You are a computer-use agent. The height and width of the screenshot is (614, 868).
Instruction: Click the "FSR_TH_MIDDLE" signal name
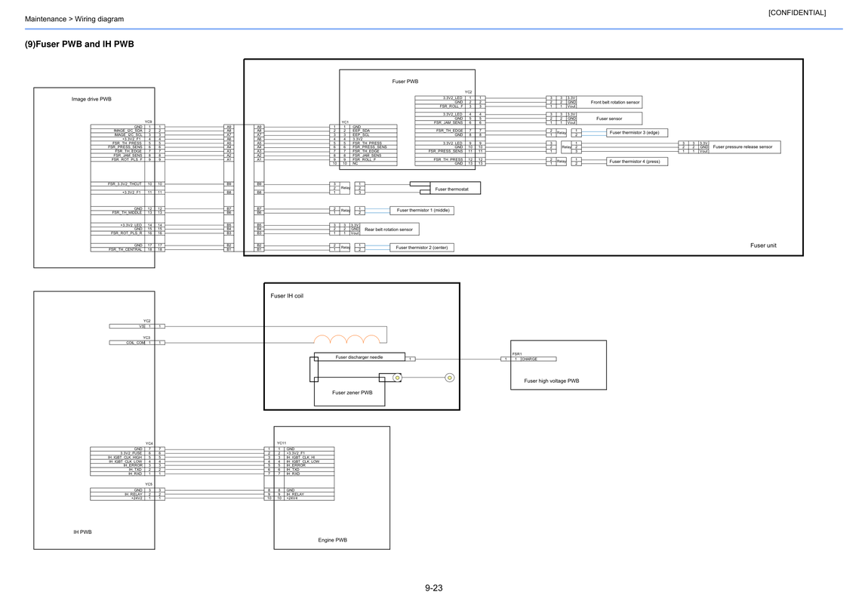tap(127, 213)
